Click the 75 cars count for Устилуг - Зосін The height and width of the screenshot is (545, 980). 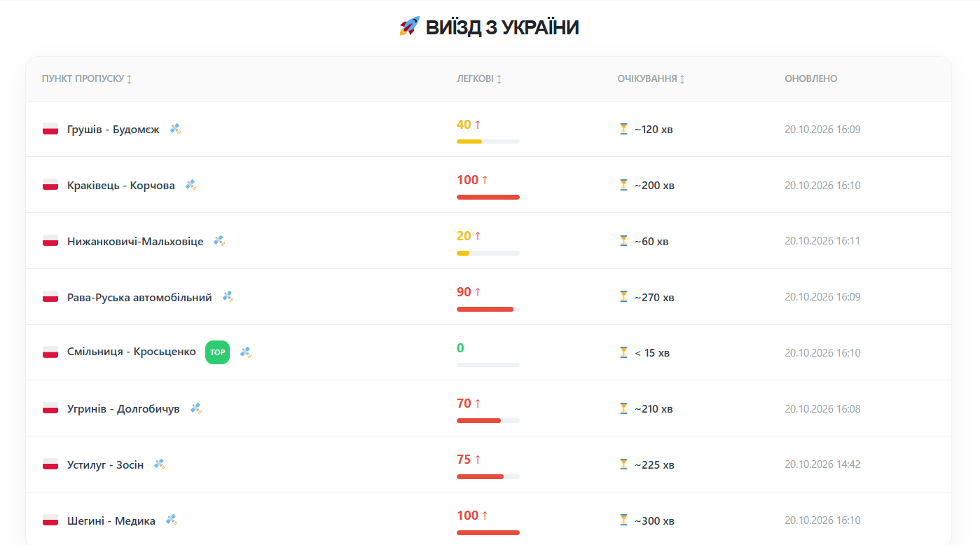(464, 460)
